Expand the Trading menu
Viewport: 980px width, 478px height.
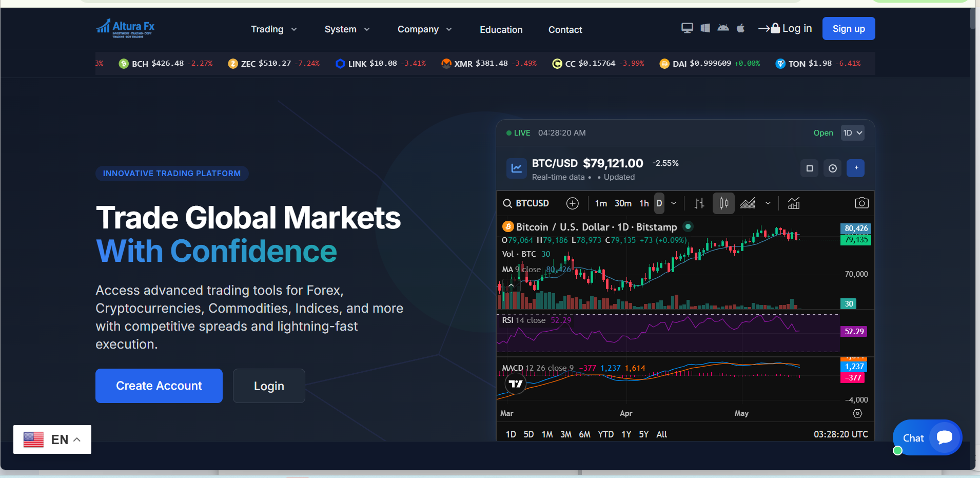[274, 29]
